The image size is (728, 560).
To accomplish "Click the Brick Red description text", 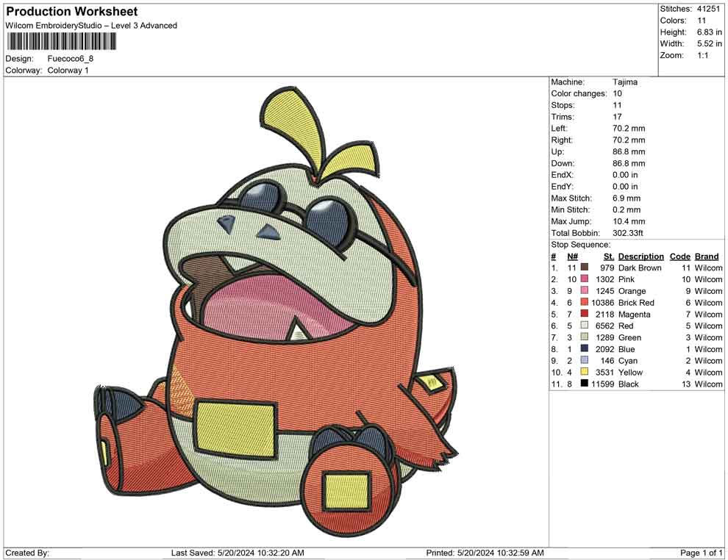I will (636, 303).
